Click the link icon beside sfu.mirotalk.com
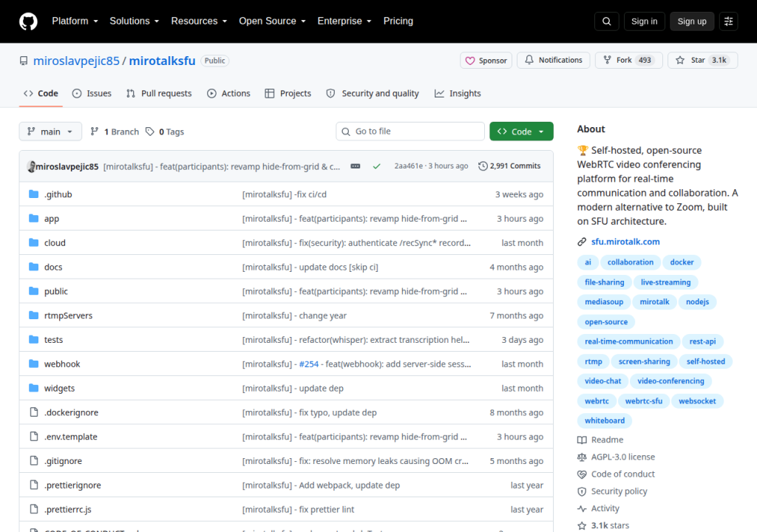Screen dimensions: 757x532 pyautogui.click(x=582, y=242)
